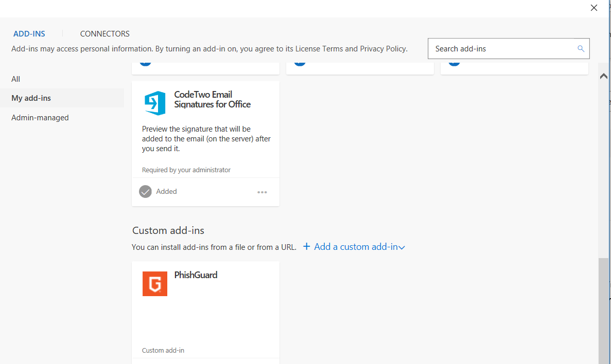Click the Required by your administrator text
Image resolution: width=611 pixels, height=364 pixels.
[186, 170]
